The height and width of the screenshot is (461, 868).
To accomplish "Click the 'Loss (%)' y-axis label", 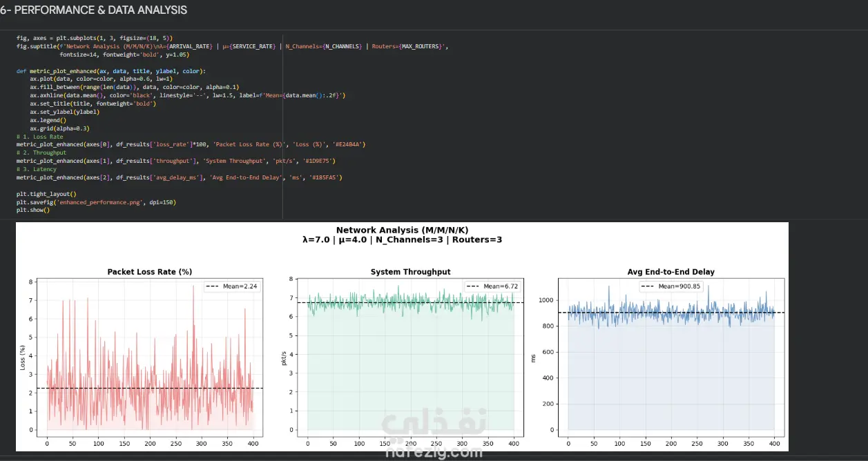I will 22,357.
